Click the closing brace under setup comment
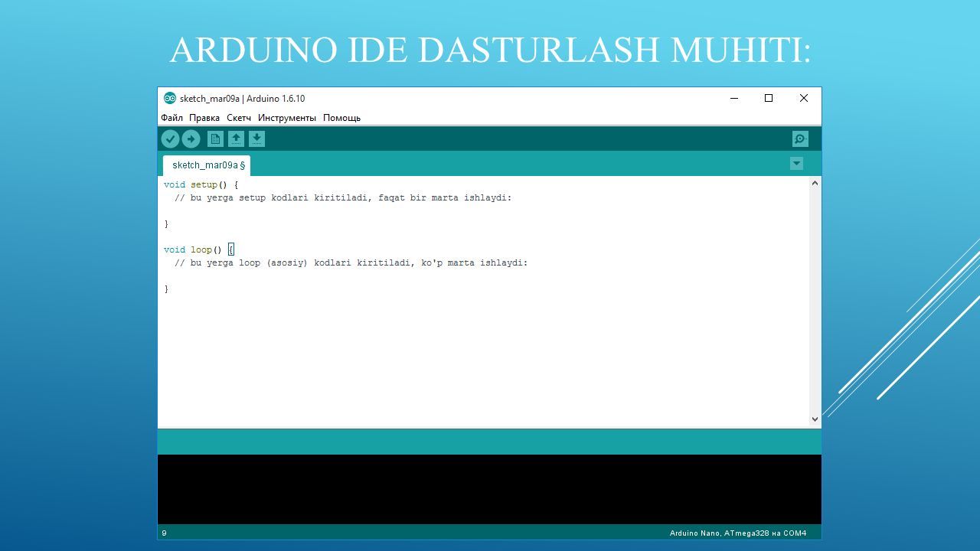980x551 pixels. coord(166,223)
